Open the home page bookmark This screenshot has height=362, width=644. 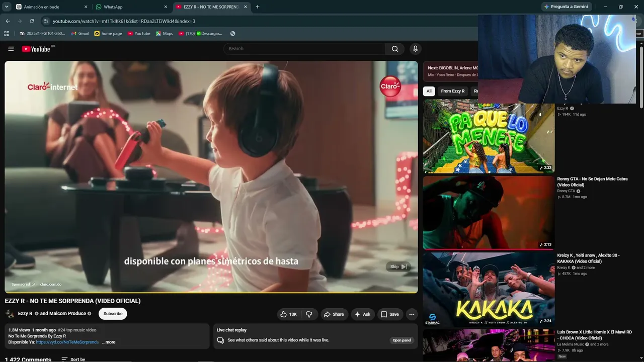[x=108, y=34]
